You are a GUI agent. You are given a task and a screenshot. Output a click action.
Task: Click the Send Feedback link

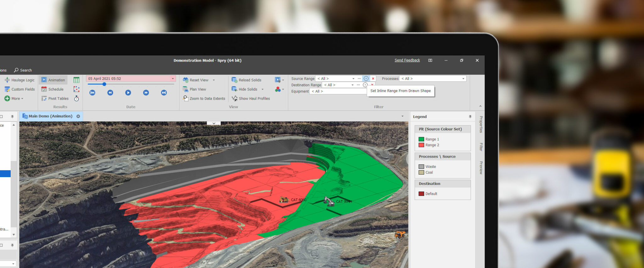coord(407,60)
